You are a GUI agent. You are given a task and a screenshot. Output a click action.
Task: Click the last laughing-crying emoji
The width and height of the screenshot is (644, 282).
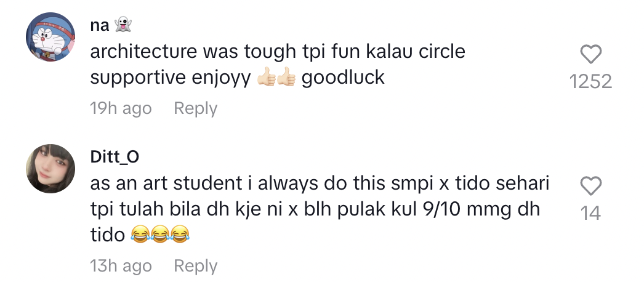[x=180, y=235]
